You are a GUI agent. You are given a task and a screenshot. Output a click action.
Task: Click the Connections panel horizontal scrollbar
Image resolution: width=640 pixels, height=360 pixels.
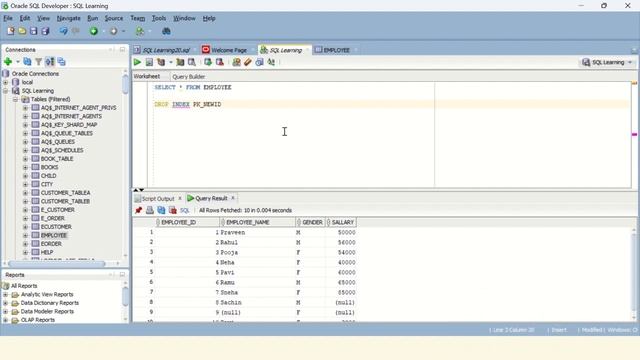(x=56, y=264)
